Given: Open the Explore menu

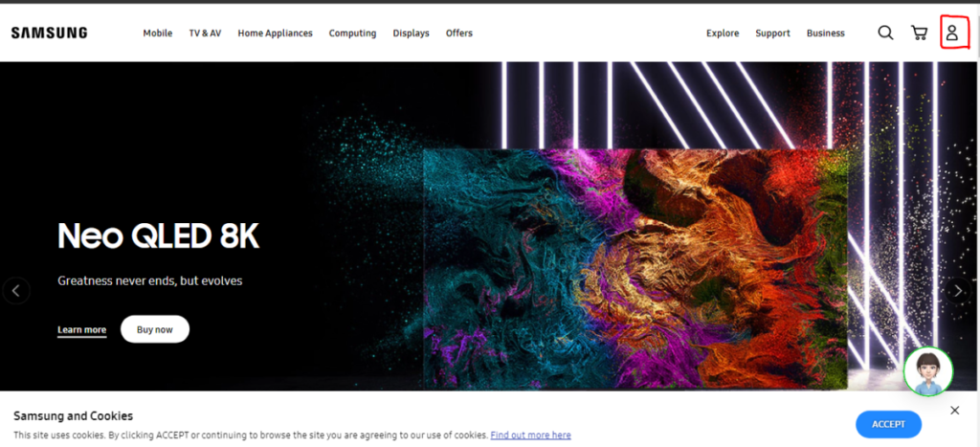Looking at the screenshot, I should (723, 34).
